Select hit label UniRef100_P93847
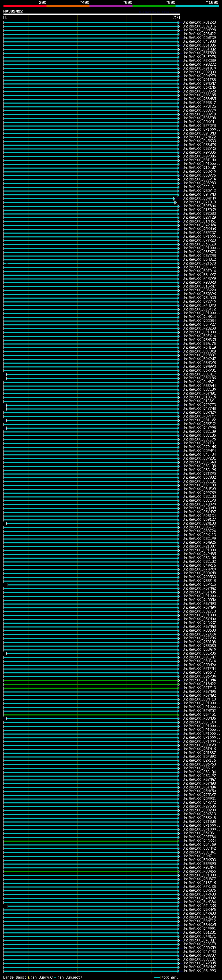The height and width of the screenshot is (980, 222). (x=199, y=103)
